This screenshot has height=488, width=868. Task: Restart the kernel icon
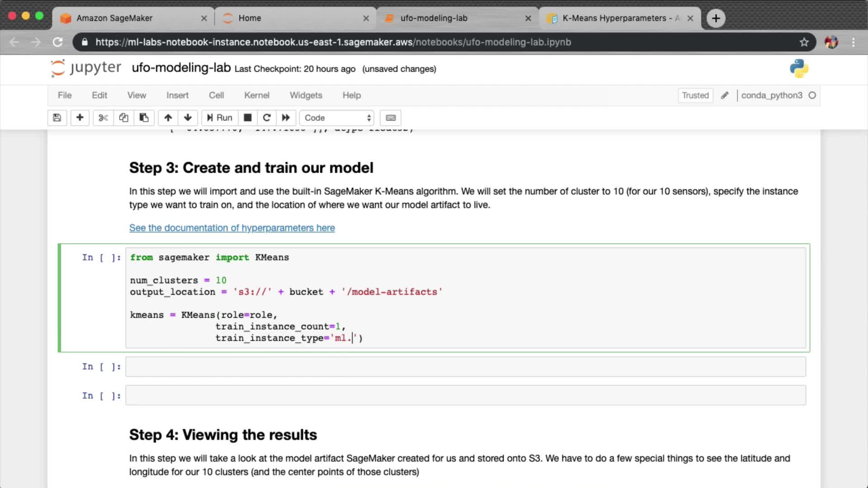tap(267, 118)
